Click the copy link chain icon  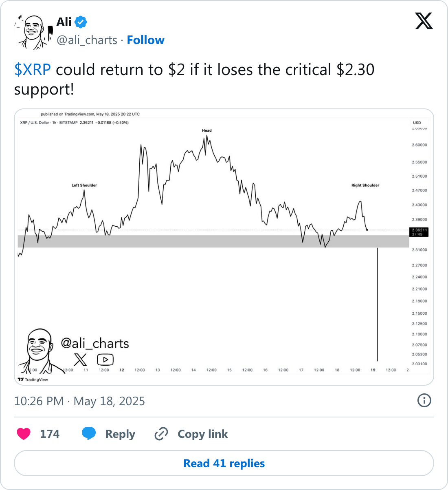pyautogui.click(x=161, y=434)
